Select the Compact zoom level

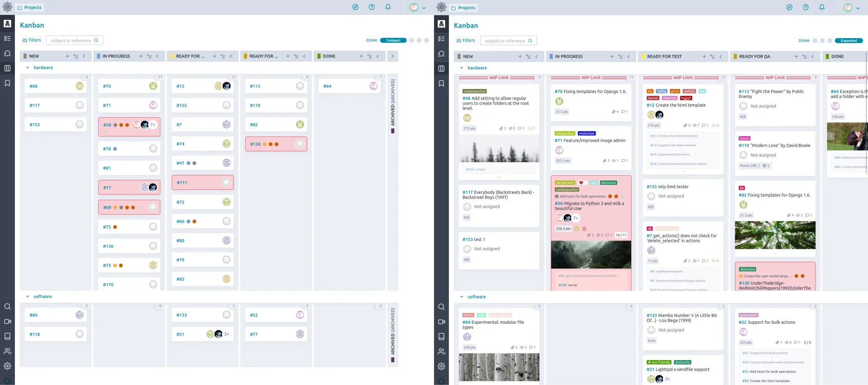point(393,40)
